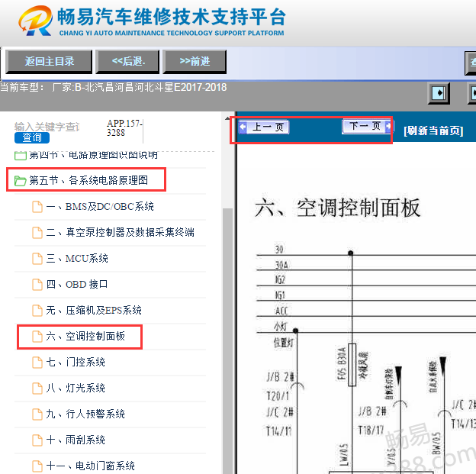Click the tree panel scrollbar thumb
This screenshot has width=476, height=474.
[x=227, y=340]
